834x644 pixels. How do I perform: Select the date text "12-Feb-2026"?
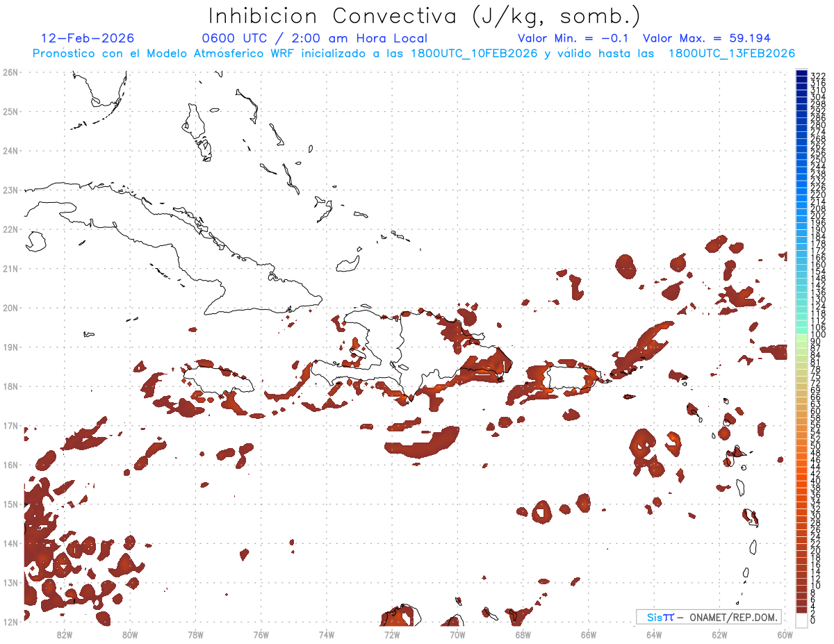point(88,38)
